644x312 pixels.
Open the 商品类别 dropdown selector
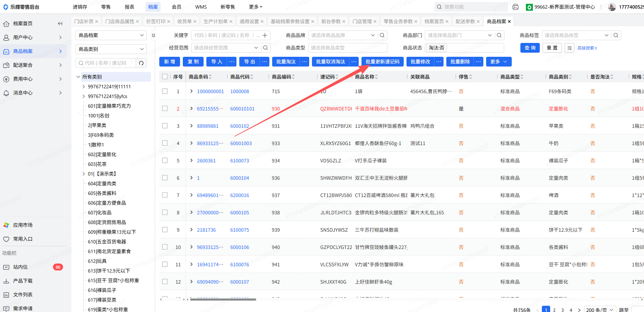[x=111, y=49]
